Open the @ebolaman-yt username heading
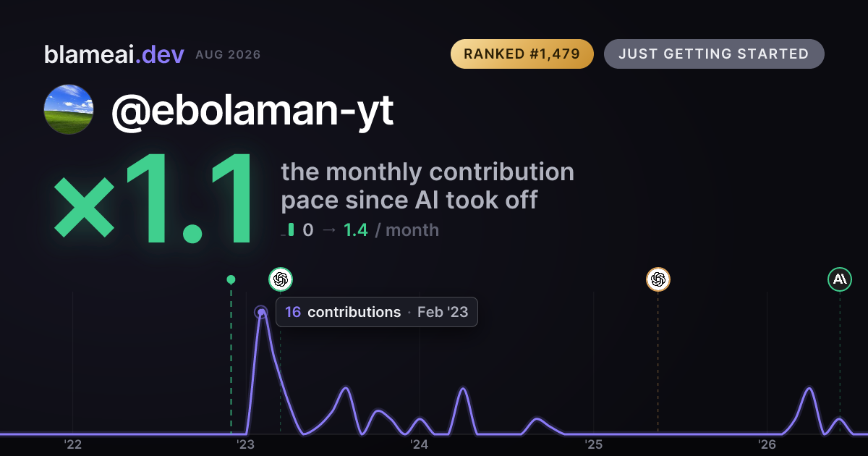 click(252, 110)
